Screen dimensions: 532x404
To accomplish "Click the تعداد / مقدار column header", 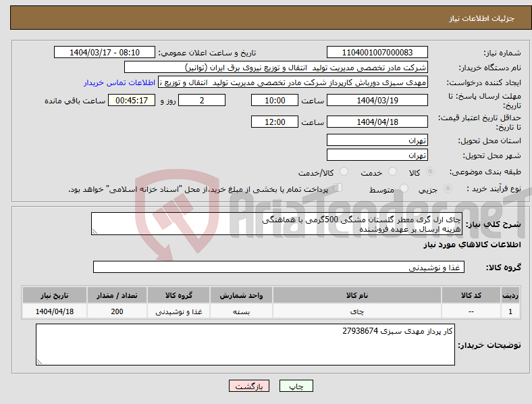I will 117,295.
